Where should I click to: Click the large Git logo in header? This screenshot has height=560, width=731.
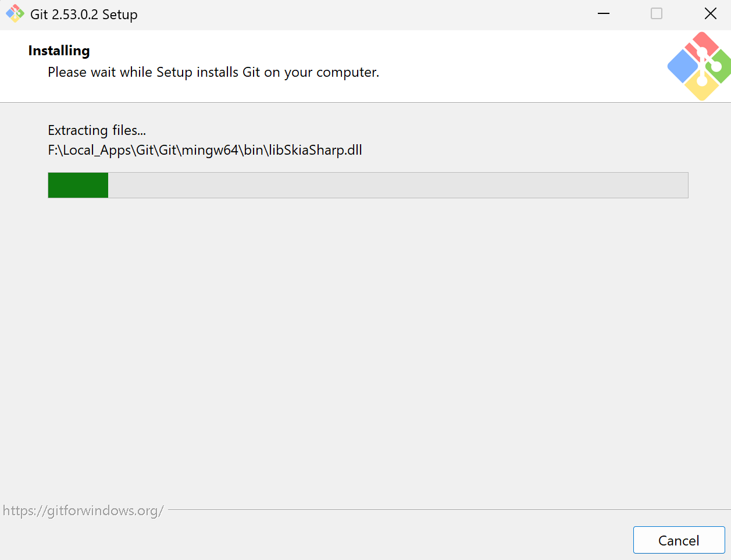(698, 66)
